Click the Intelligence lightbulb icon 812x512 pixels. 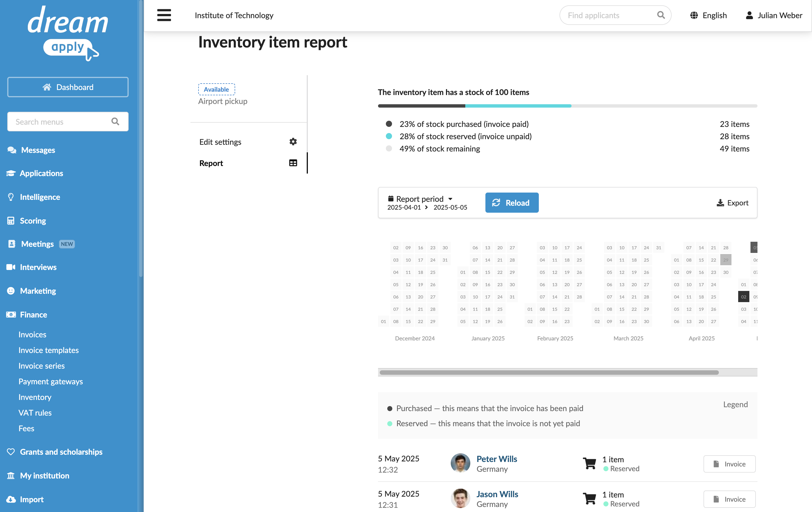click(11, 197)
